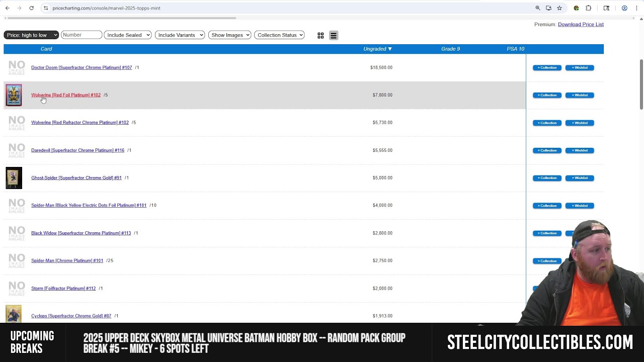Open Wolverine Red Refractor Chrome Platinum link
The height and width of the screenshot is (362, 644).
(x=80, y=123)
